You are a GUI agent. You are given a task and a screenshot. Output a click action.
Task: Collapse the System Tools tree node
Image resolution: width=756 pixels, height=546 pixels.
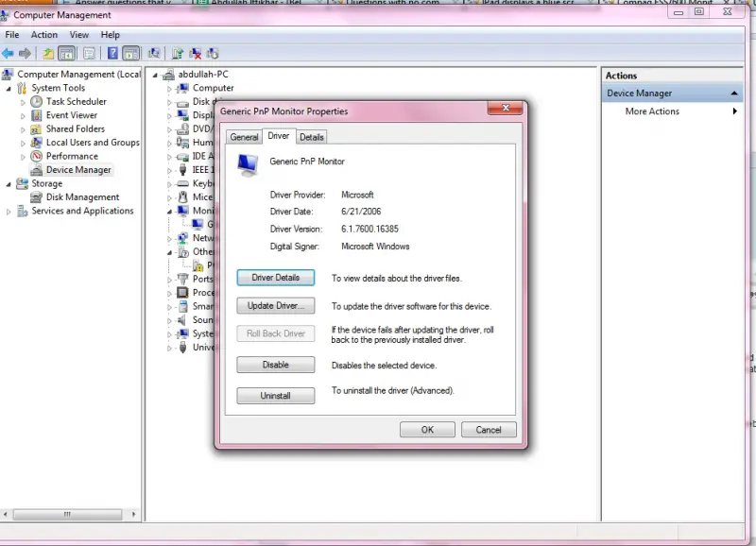(x=9, y=89)
